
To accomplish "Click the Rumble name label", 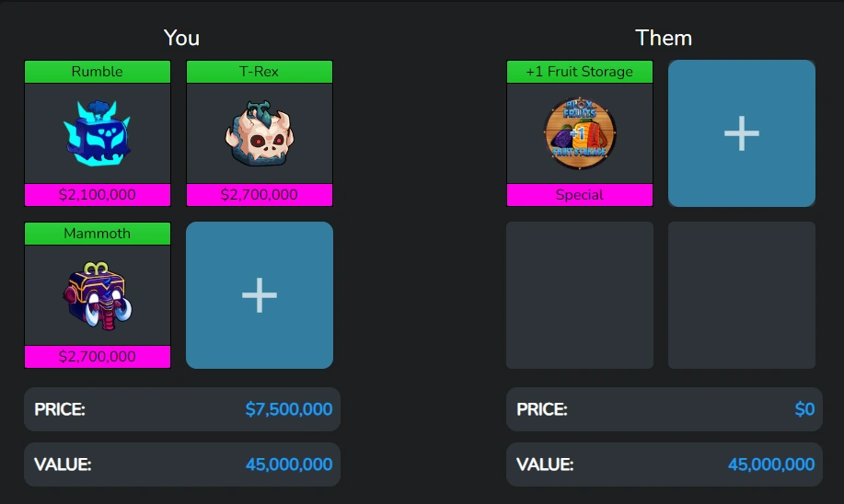I will click(98, 72).
